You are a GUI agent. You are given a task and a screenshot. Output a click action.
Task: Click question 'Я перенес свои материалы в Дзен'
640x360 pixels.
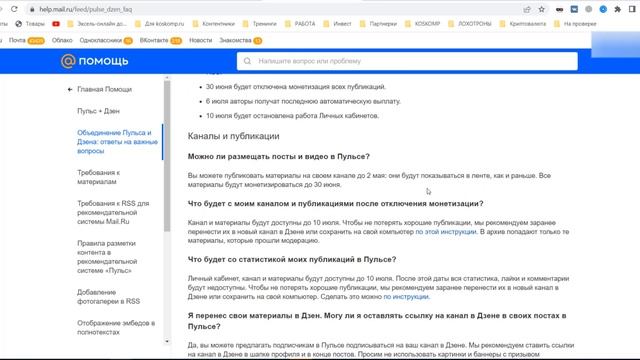coord(377,321)
